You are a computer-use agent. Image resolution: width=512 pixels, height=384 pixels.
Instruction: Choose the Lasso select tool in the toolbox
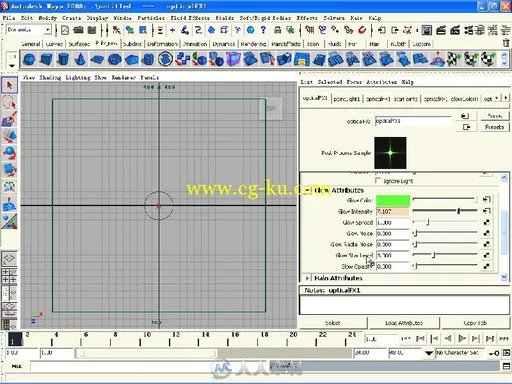[9, 102]
